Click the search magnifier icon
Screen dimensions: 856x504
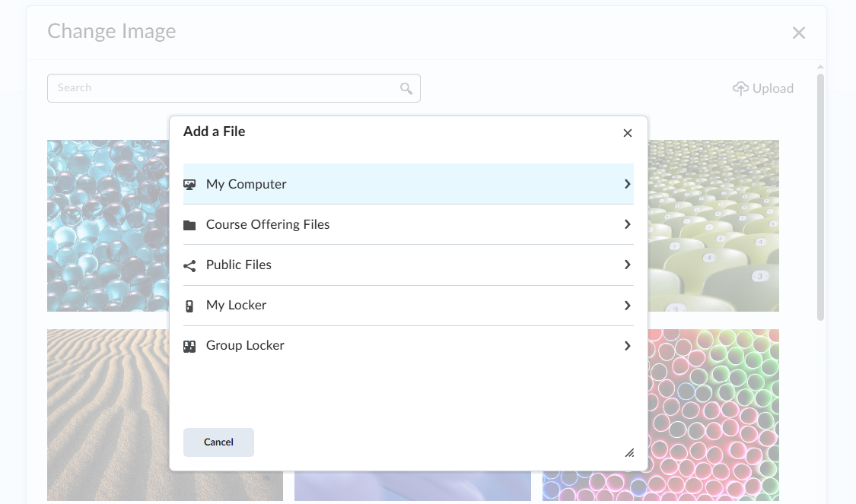pos(406,88)
